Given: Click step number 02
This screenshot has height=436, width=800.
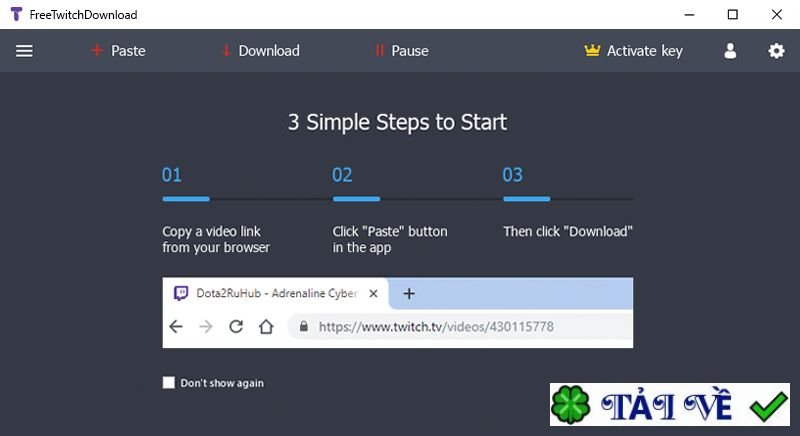Looking at the screenshot, I should point(342,175).
